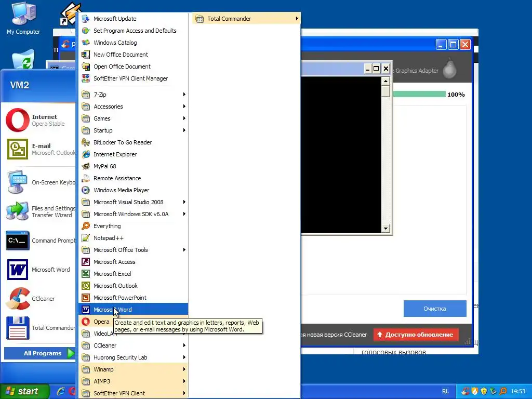This screenshot has height=399, width=532.
Task: Expand the 7-Zip folder submenu
Action: click(x=133, y=95)
